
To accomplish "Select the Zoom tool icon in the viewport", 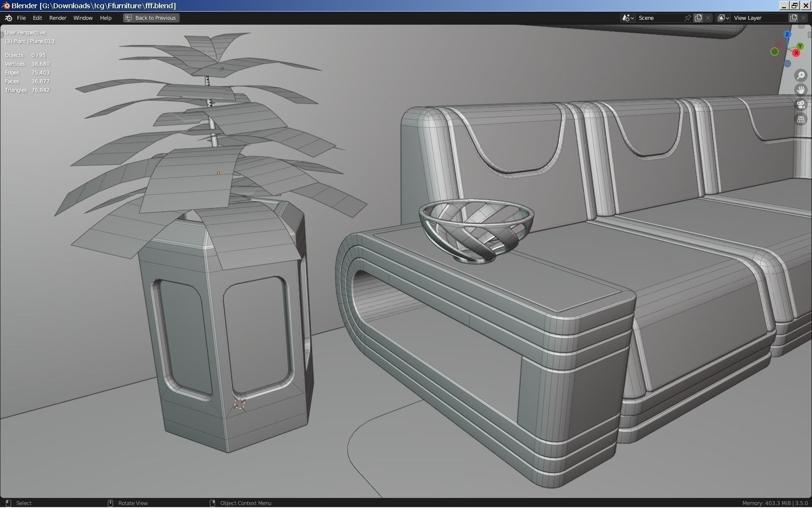I will click(801, 75).
